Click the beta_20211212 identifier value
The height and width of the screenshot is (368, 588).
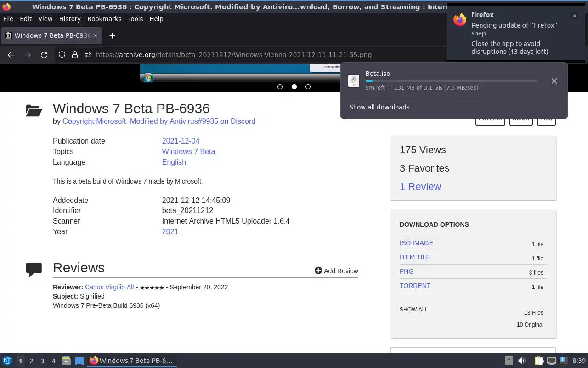(x=187, y=211)
